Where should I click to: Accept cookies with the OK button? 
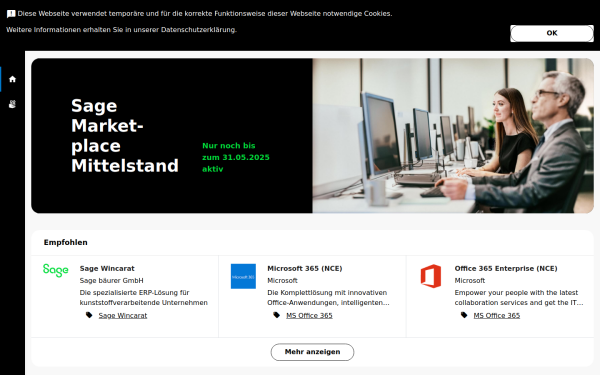pyautogui.click(x=551, y=33)
